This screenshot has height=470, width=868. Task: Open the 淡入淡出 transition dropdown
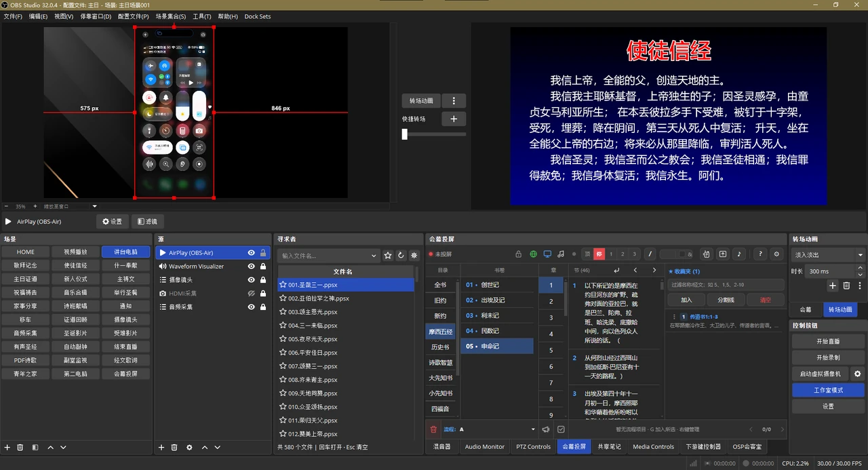(x=829, y=255)
